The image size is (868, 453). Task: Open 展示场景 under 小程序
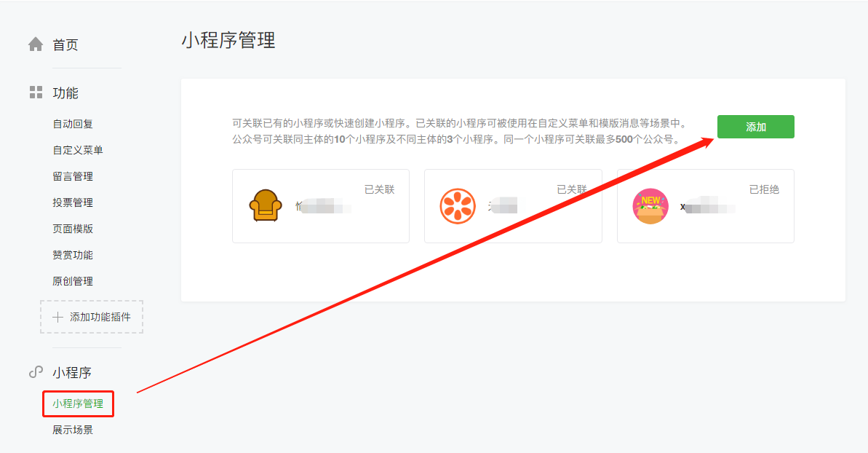point(73,430)
